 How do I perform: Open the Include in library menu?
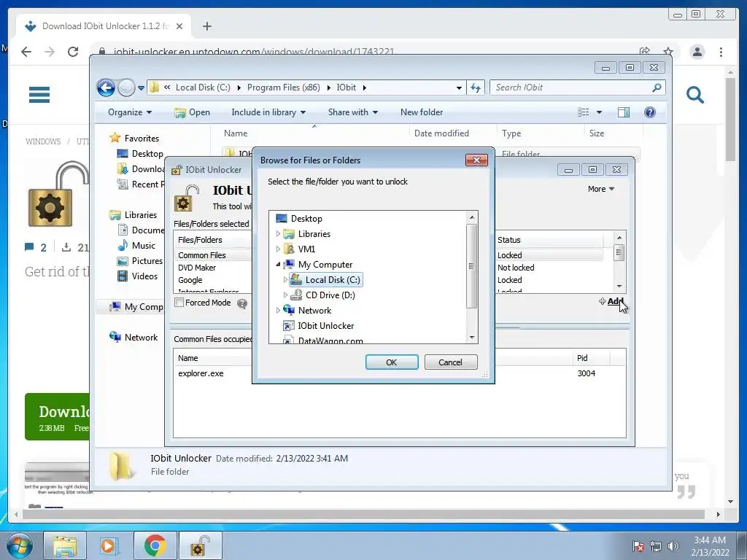tap(268, 112)
